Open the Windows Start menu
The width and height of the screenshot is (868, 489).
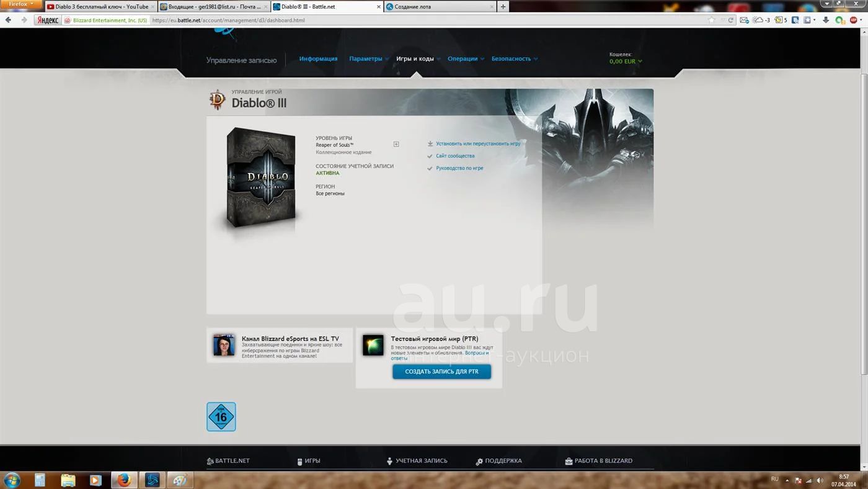pyautogui.click(x=12, y=480)
